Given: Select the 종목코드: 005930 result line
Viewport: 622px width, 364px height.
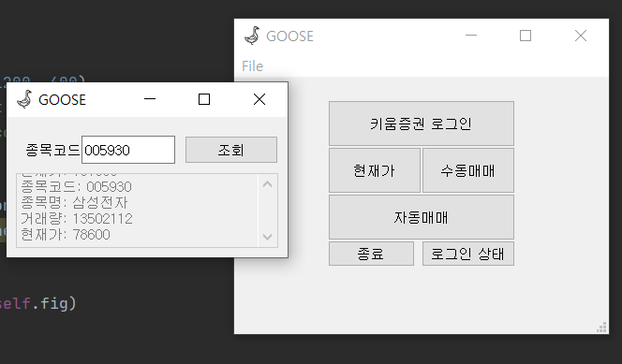Looking at the screenshot, I should click(x=76, y=186).
